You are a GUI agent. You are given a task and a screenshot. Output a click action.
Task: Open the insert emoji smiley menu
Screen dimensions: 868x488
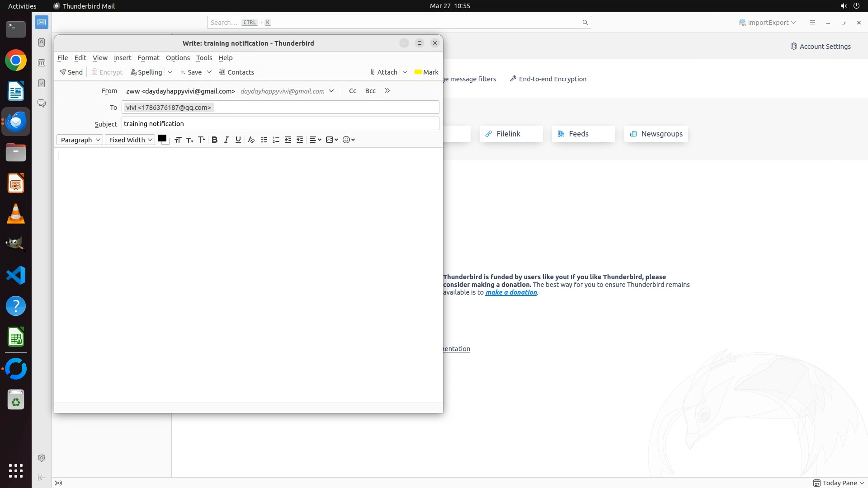[349, 140]
